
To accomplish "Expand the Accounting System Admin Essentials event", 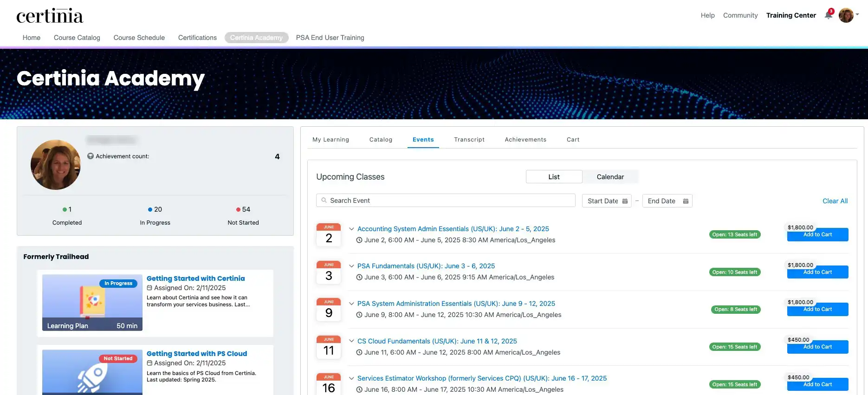I will pyautogui.click(x=351, y=229).
